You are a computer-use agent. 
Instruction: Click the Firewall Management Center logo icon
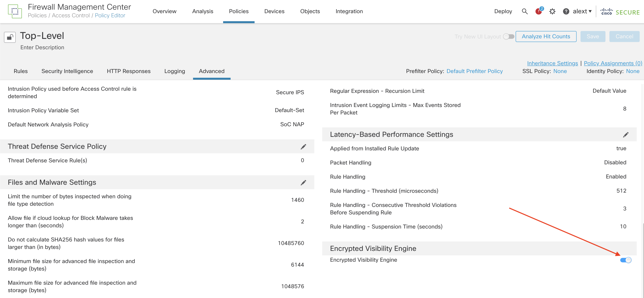(15, 11)
